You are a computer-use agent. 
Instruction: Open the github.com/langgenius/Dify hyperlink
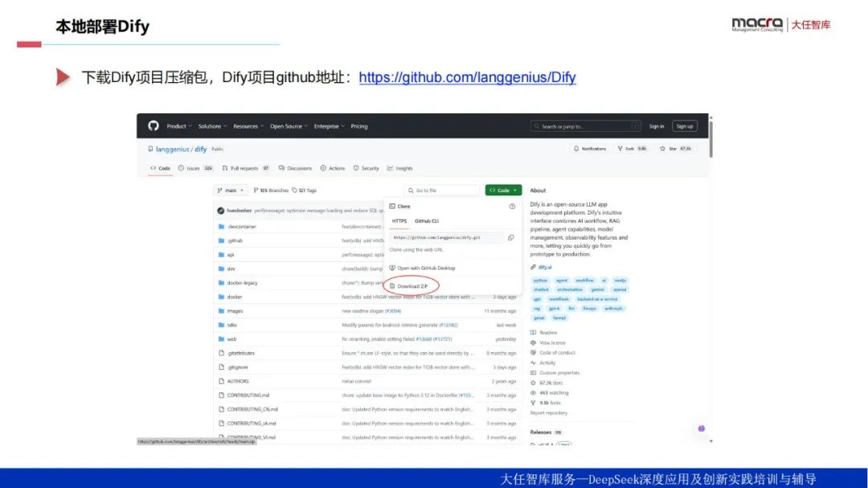[467, 77]
